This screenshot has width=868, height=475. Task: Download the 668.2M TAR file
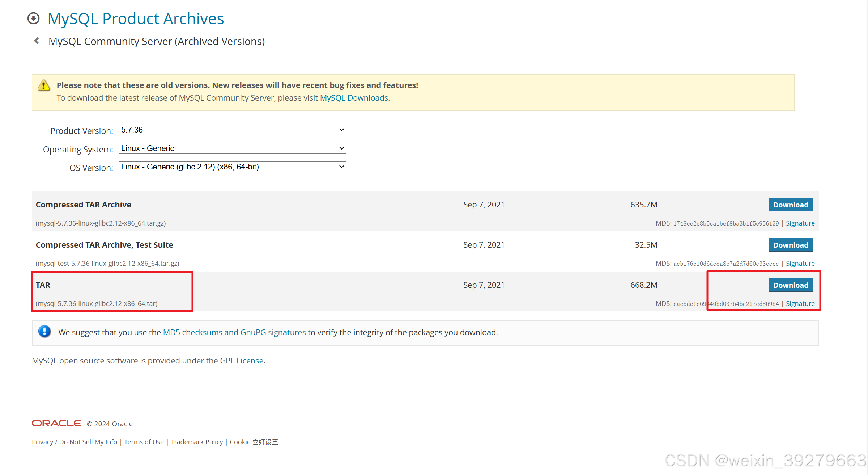point(791,285)
